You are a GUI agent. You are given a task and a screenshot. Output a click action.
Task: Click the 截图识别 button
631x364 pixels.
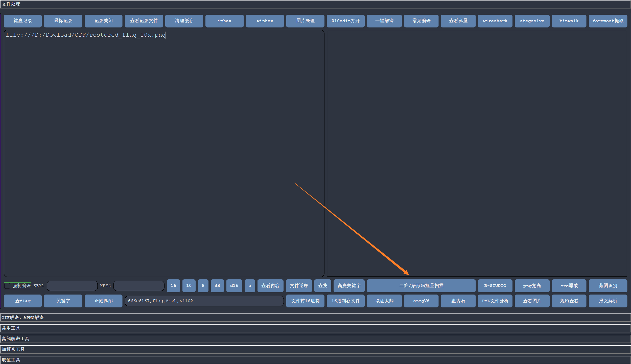(608, 286)
